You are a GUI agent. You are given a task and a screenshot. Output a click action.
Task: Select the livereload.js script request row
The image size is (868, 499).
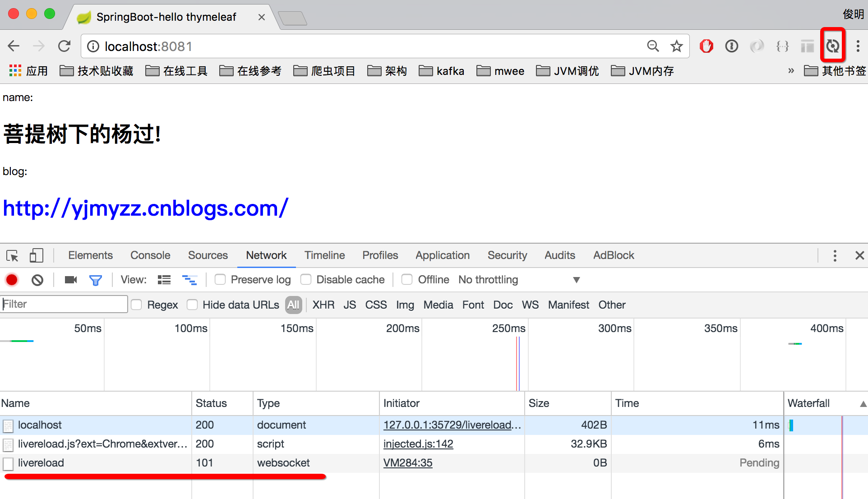click(x=392, y=444)
